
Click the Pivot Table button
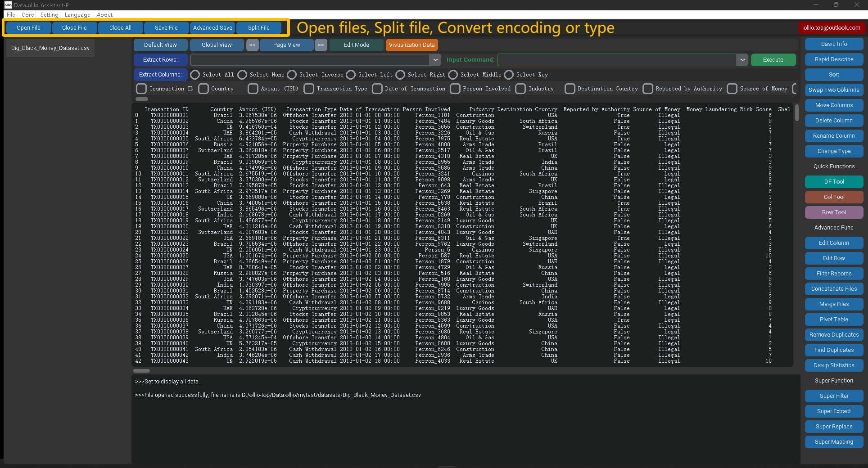pyautogui.click(x=834, y=319)
